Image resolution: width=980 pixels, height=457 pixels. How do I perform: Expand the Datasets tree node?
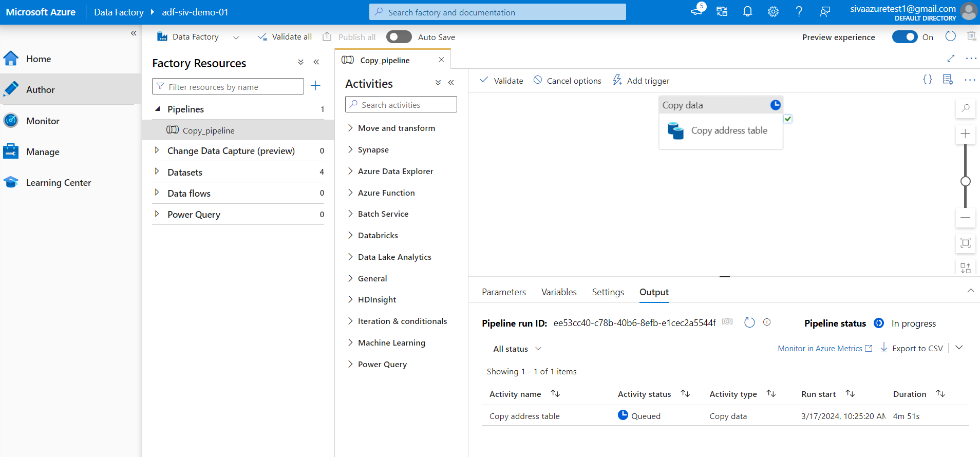(157, 172)
